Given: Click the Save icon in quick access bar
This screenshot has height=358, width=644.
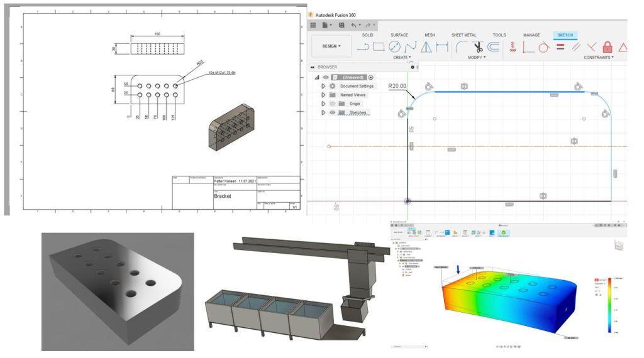Looking at the screenshot, I should point(341,25).
